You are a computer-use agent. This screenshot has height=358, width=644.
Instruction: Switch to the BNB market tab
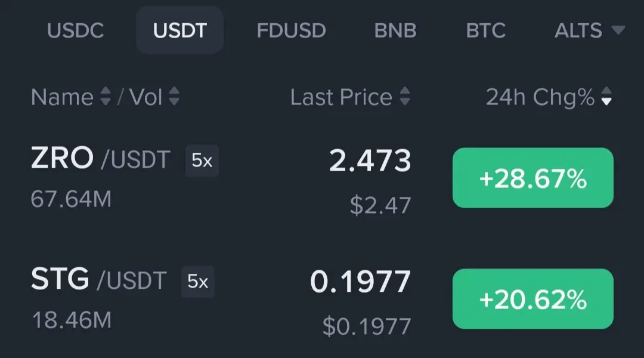tap(395, 30)
